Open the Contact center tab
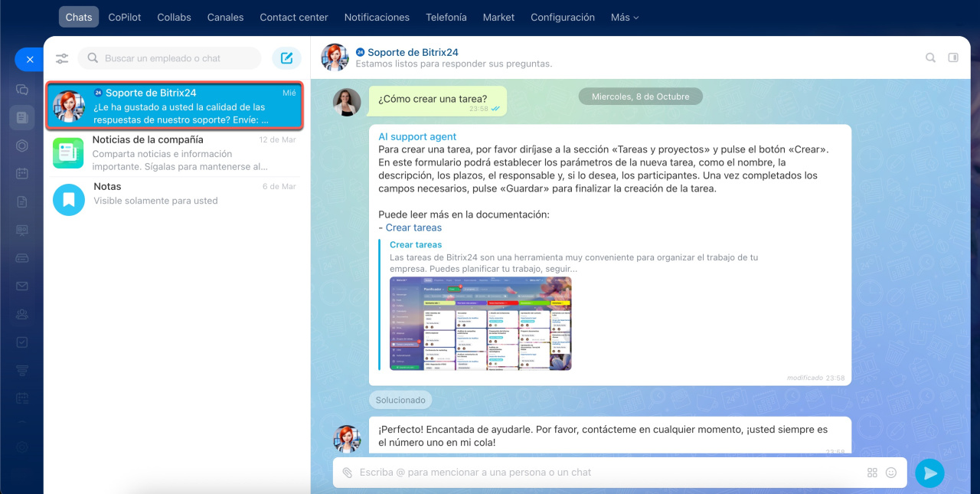980x494 pixels. click(x=293, y=17)
